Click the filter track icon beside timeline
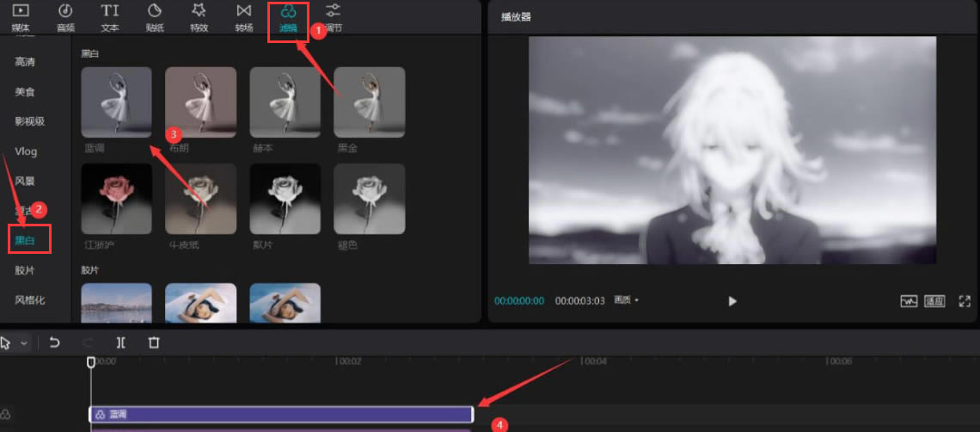Screen dimensions: 980x432 click(6, 415)
